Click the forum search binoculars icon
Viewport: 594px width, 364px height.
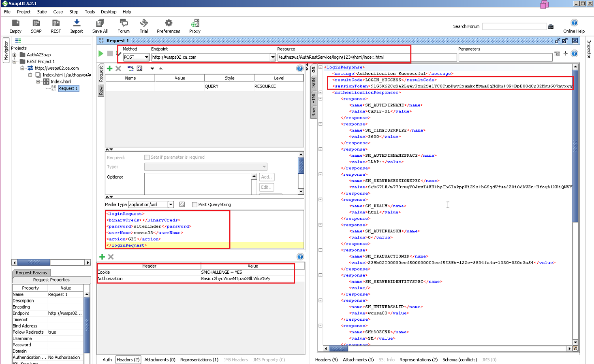(551, 26)
